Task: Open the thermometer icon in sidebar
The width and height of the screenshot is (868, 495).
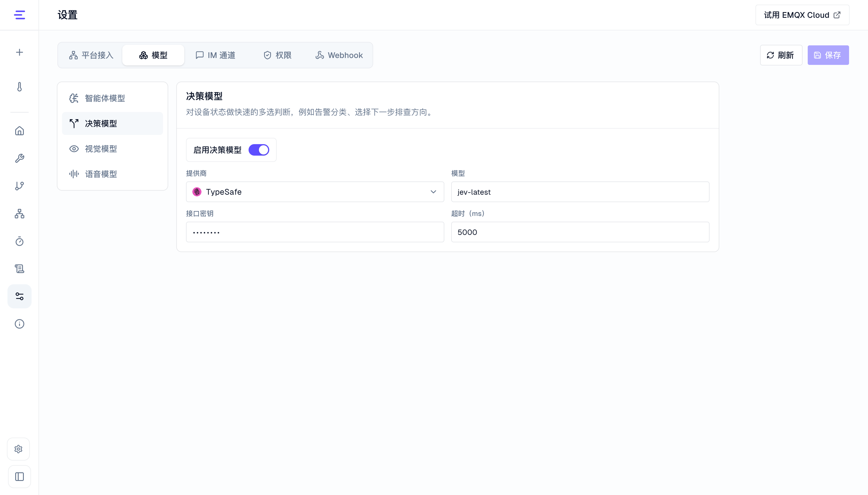Action: pos(19,87)
